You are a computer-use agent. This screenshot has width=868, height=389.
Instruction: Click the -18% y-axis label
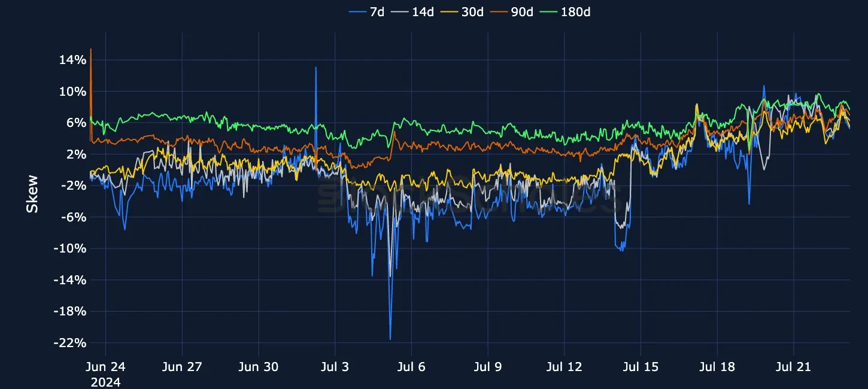click(71, 311)
